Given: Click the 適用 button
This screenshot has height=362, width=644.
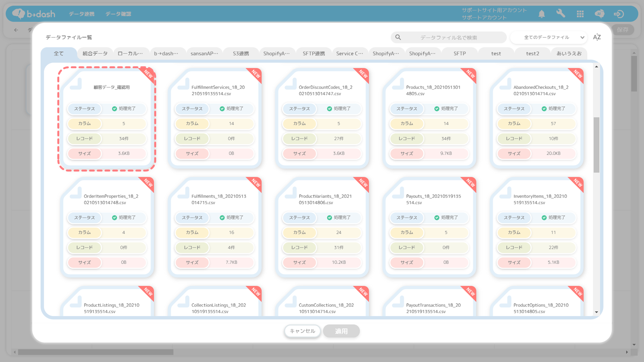Looking at the screenshot, I should [x=341, y=331].
